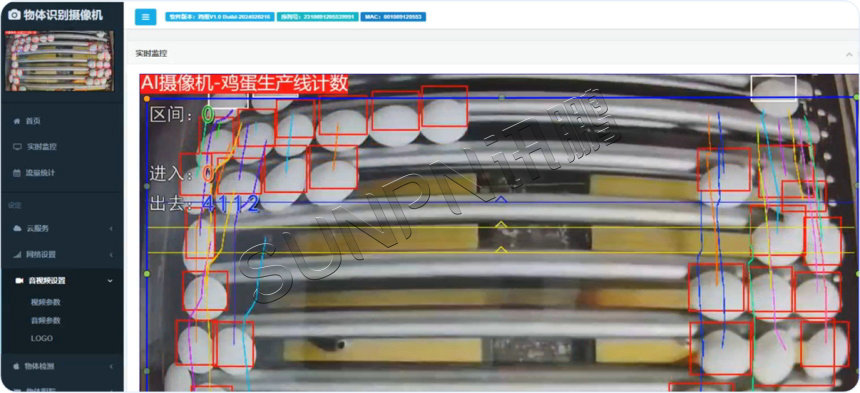Click the signal bars icon for 网络设置

tap(17, 254)
